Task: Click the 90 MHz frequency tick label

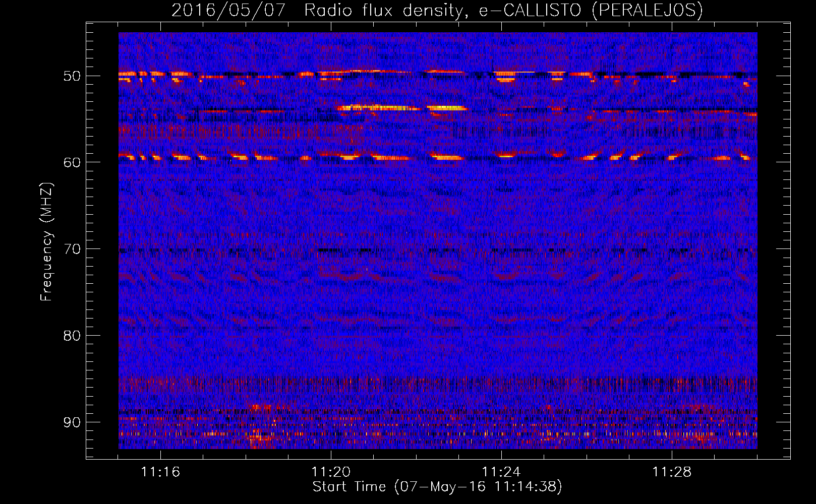Action: tap(72, 422)
